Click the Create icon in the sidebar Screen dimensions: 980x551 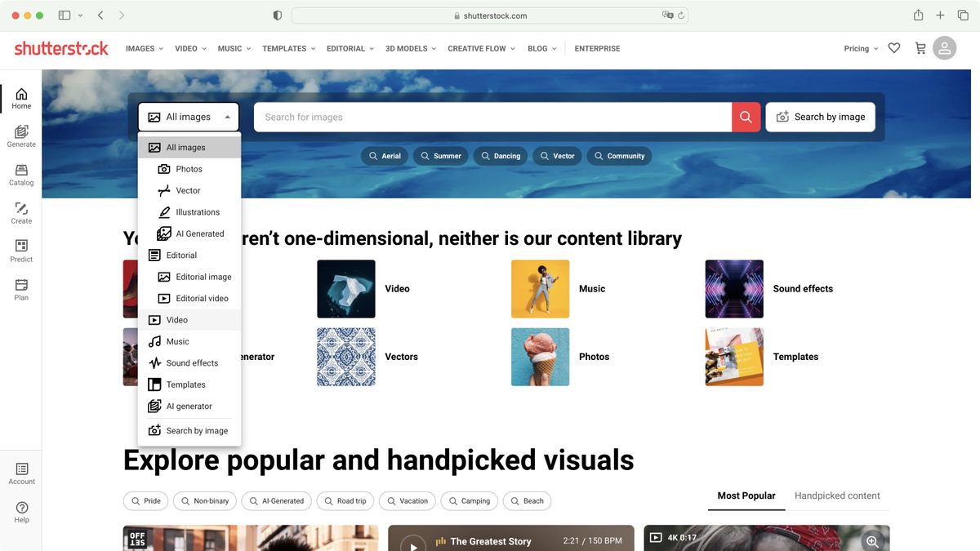tap(20, 213)
